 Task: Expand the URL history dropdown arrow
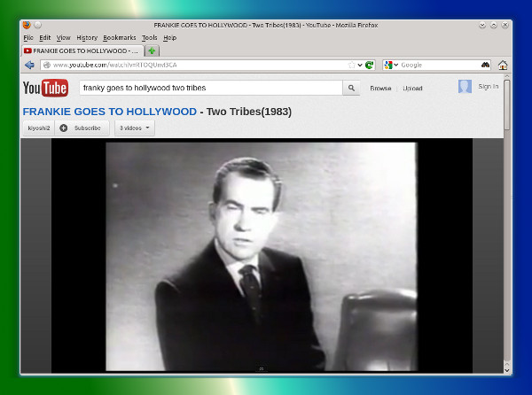(x=360, y=65)
